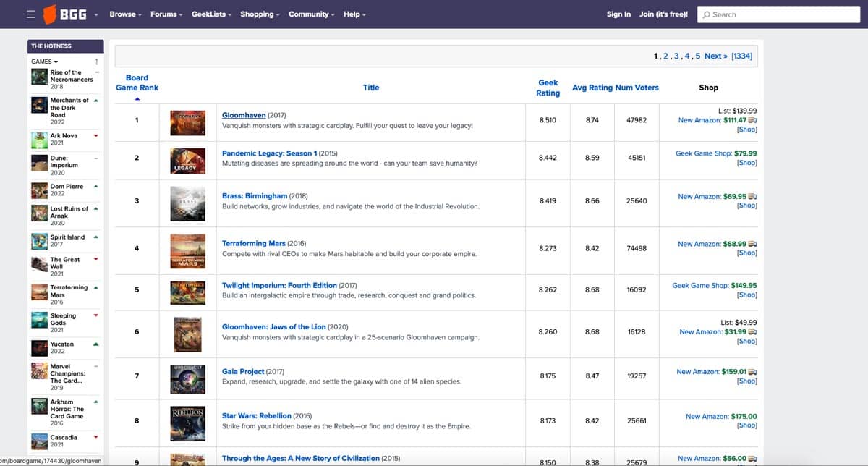Click the Next » pagination link
Image resolution: width=868 pixels, height=466 pixels.
click(x=715, y=56)
